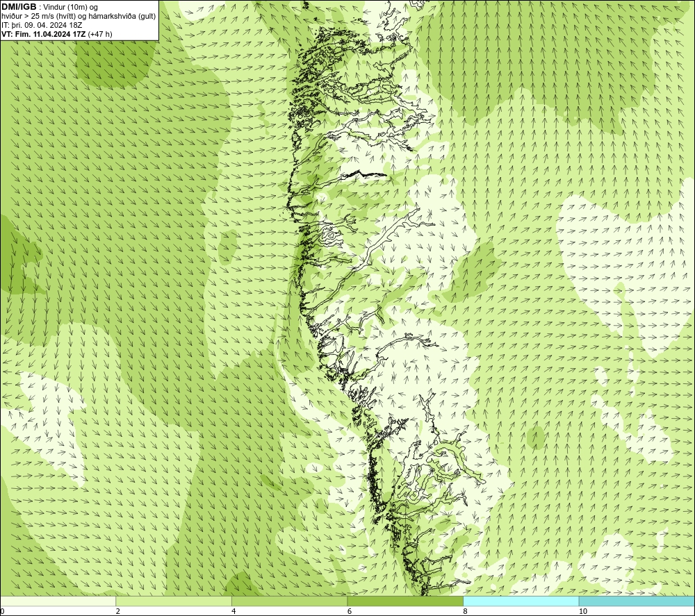Select the 0–2 m/s pale color swatch
This screenshot has height=616, width=695.
(x=58, y=601)
